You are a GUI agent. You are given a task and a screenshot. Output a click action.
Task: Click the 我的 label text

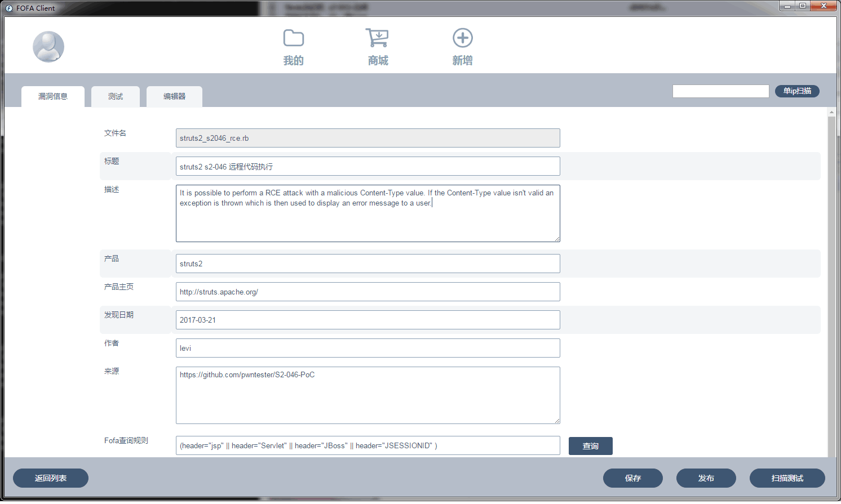click(x=293, y=60)
